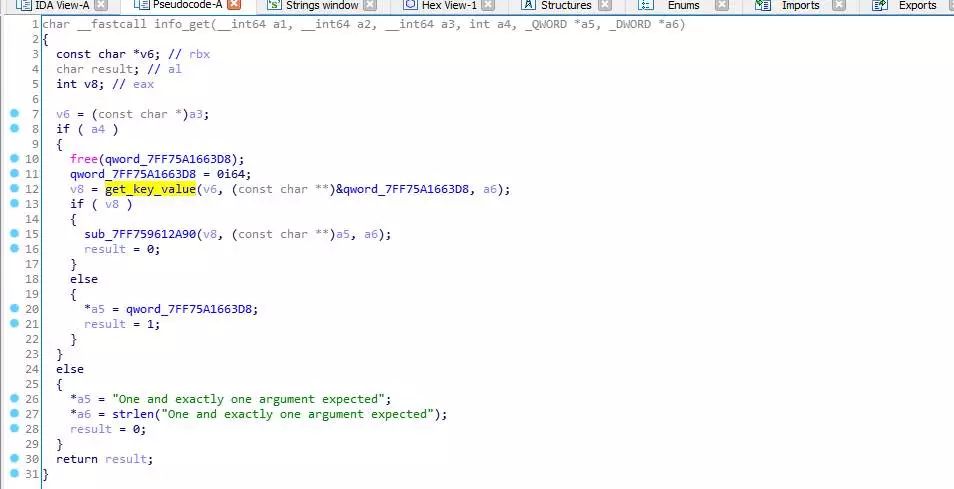Click the Pseudocode-A tab icon

pyautogui.click(x=141, y=5)
